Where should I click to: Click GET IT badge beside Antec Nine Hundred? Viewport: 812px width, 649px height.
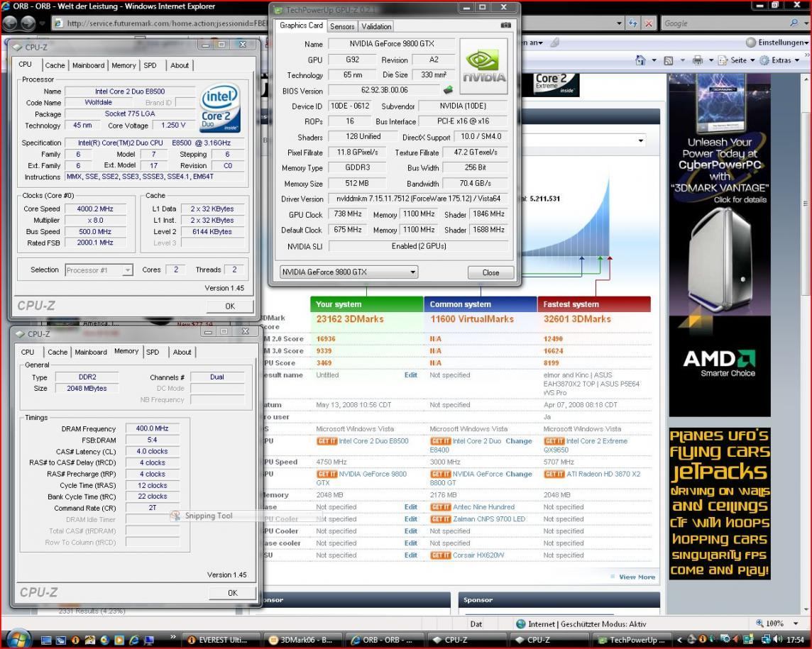click(441, 507)
